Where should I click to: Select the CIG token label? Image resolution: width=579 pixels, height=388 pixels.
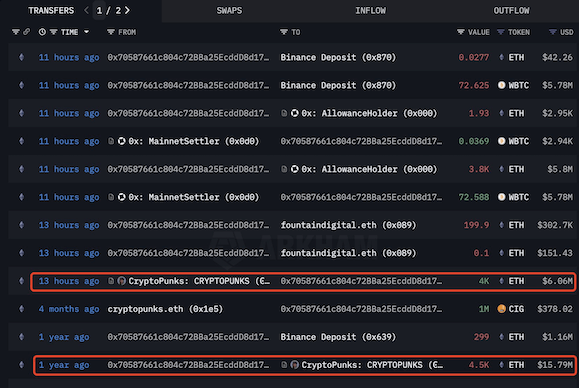click(516, 309)
